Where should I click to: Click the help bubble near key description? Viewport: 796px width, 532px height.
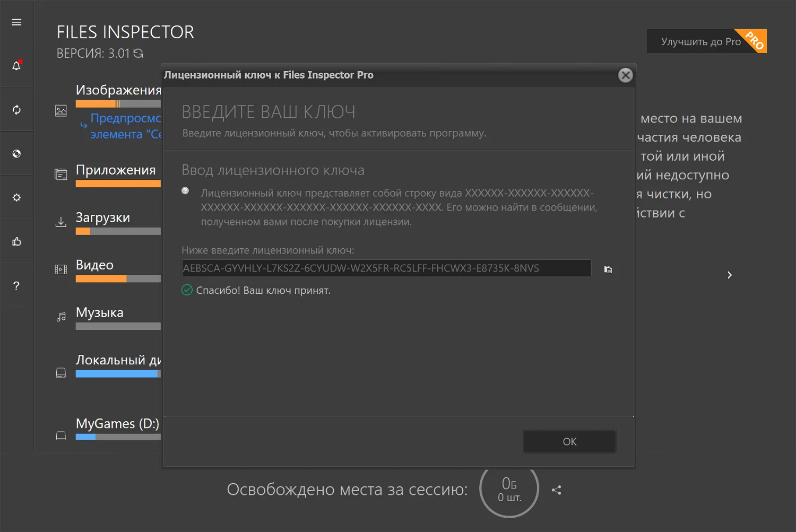click(x=185, y=191)
